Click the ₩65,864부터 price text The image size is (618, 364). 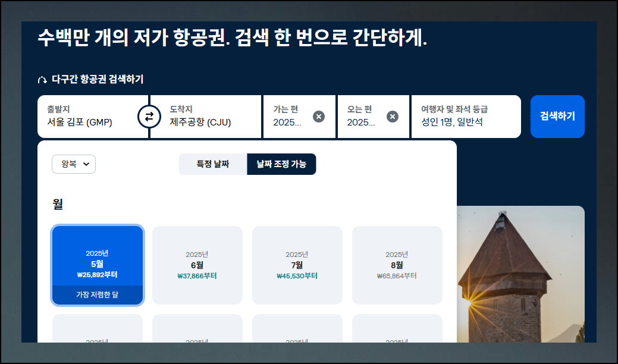[x=397, y=276]
